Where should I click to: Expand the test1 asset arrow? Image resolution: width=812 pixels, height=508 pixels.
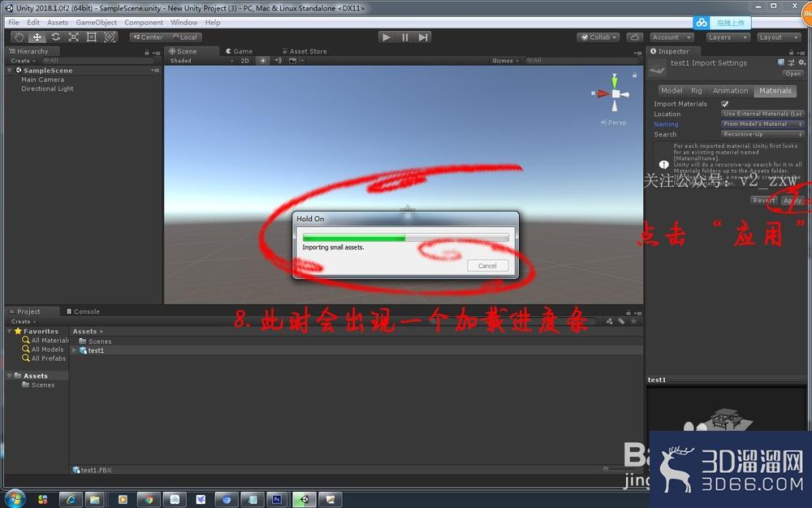click(74, 350)
